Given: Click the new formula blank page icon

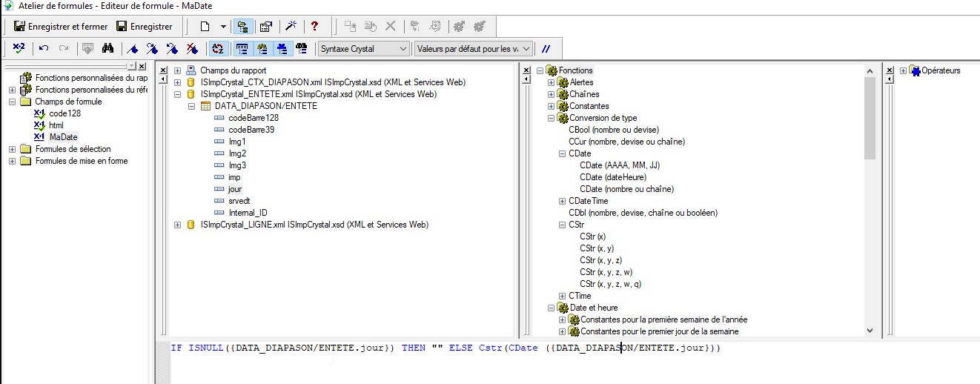Looking at the screenshot, I should coord(205,27).
